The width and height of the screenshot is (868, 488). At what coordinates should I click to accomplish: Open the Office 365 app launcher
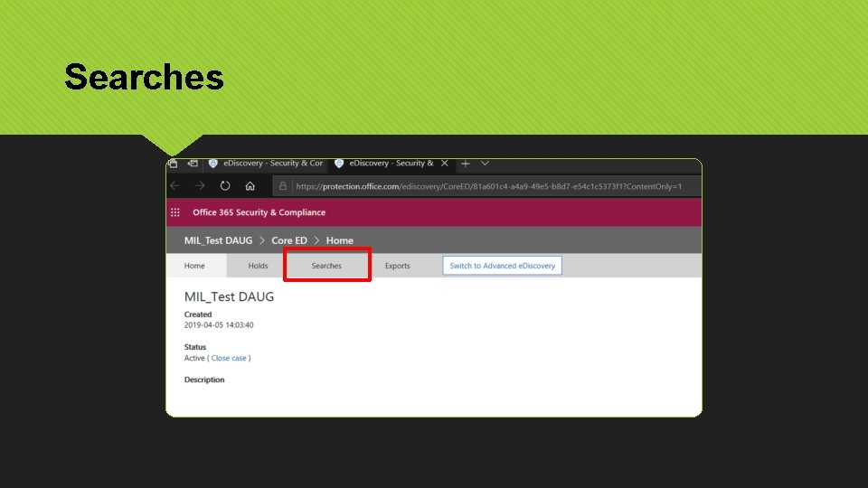(x=175, y=212)
